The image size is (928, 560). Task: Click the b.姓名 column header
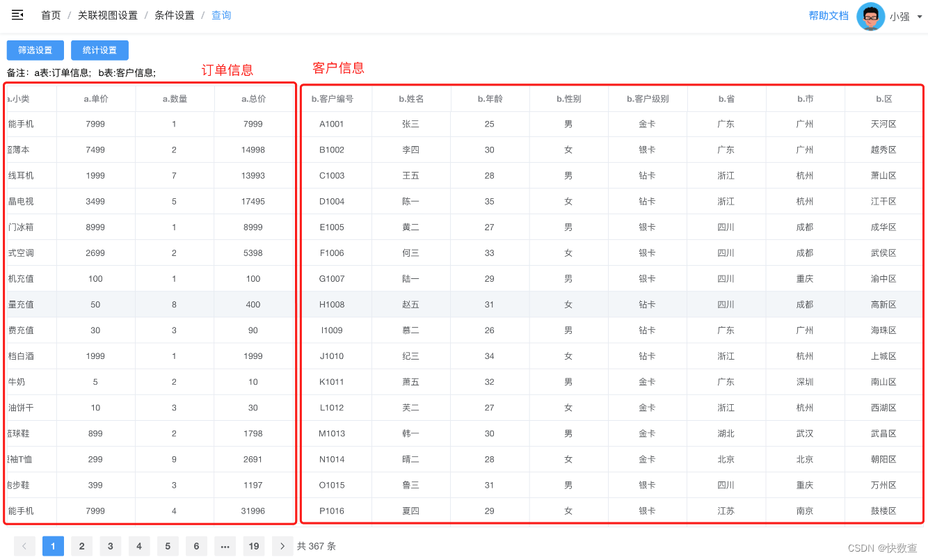411,99
